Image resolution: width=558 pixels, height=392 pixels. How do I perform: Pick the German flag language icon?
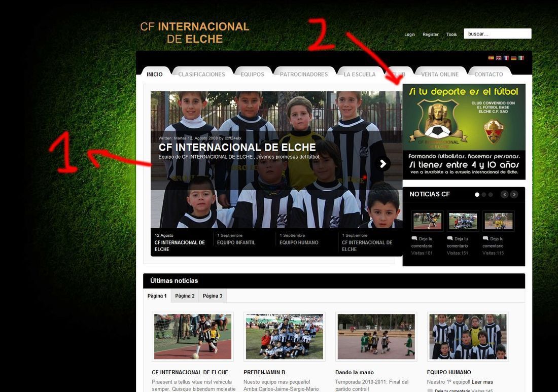click(513, 58)
